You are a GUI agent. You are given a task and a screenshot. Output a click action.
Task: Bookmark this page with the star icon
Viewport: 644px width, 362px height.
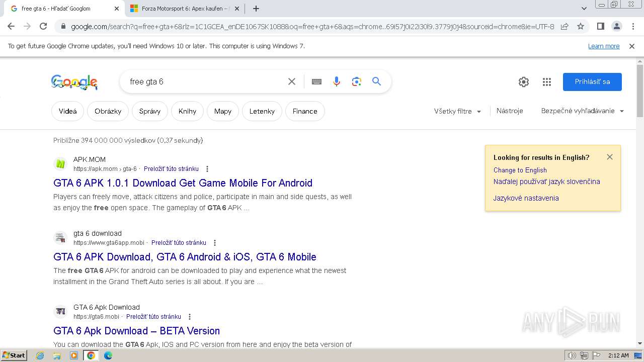point(581,26)
